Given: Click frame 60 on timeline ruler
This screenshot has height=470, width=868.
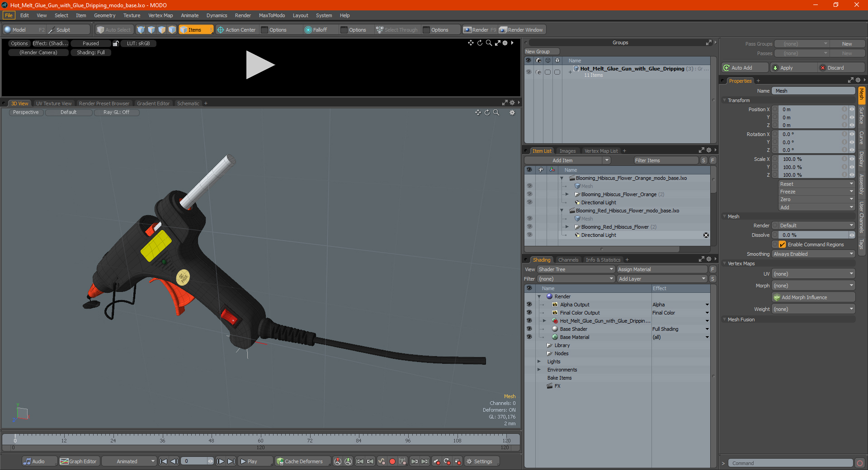Looking at the screenshot, I should 260,440.
